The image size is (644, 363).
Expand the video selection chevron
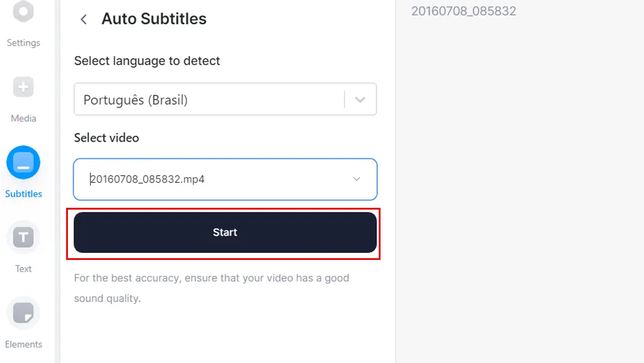[357, 179]
